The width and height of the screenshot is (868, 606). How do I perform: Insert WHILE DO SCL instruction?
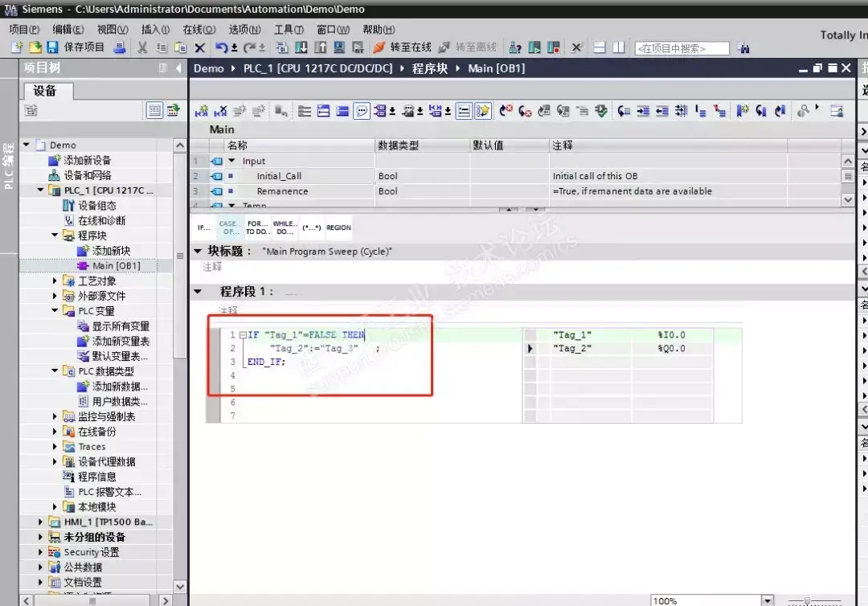285,227
